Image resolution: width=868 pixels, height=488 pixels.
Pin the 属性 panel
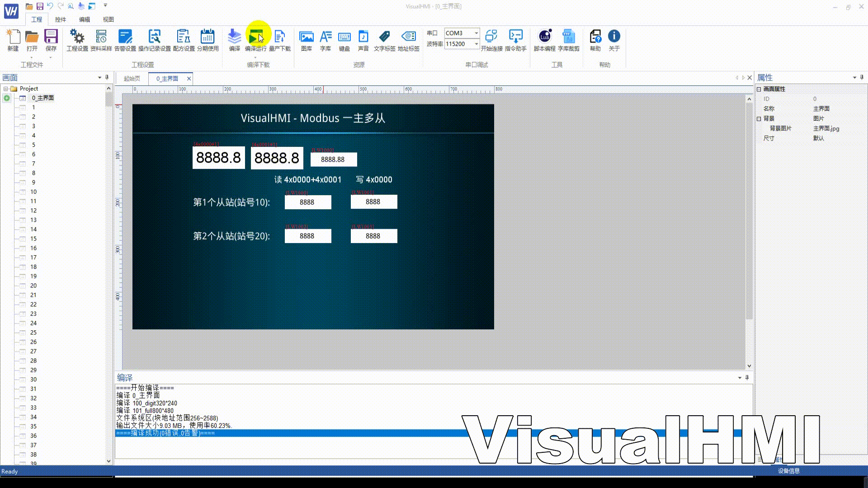pos(862,78)
